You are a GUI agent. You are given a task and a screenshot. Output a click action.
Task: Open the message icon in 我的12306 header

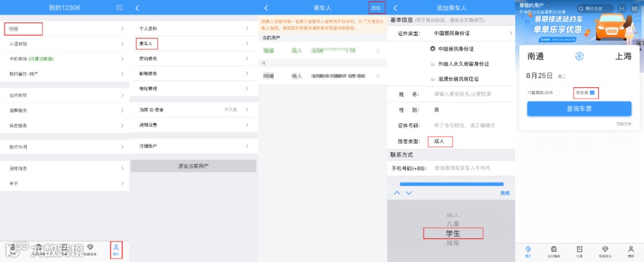[x=119, y=8]
